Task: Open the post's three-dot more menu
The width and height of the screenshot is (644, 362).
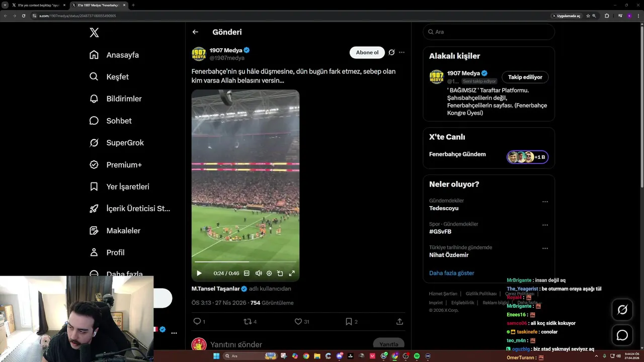Action: point(401,52)
